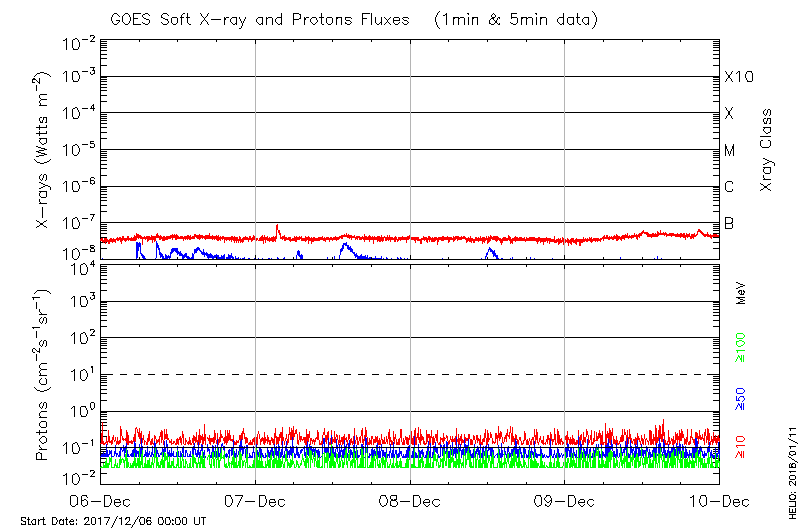The image size is (800, 530).
Task: Select the 06-Dec date tick label
Action: (x=100, y=499)
